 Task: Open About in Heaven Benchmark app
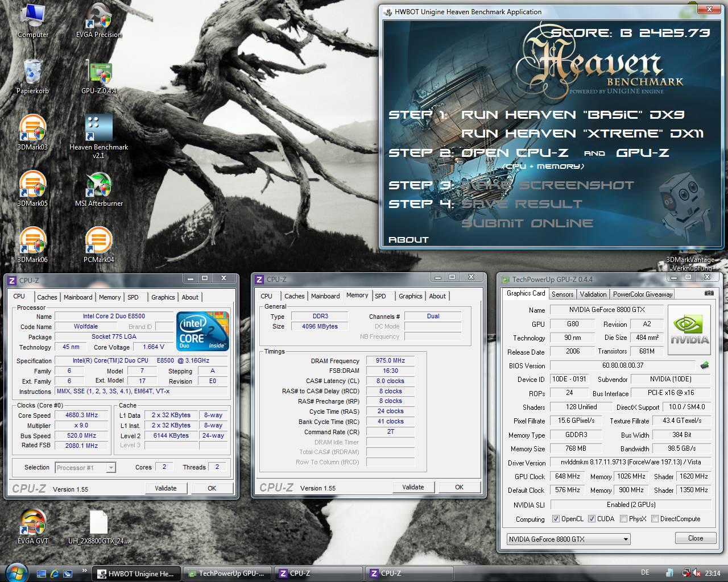coord(408,240)
